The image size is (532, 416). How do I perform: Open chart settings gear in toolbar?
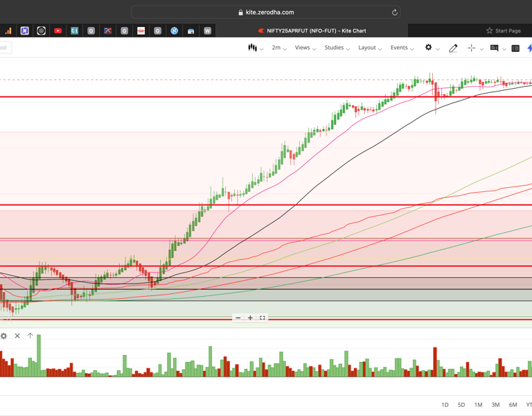tap(428, 47)
